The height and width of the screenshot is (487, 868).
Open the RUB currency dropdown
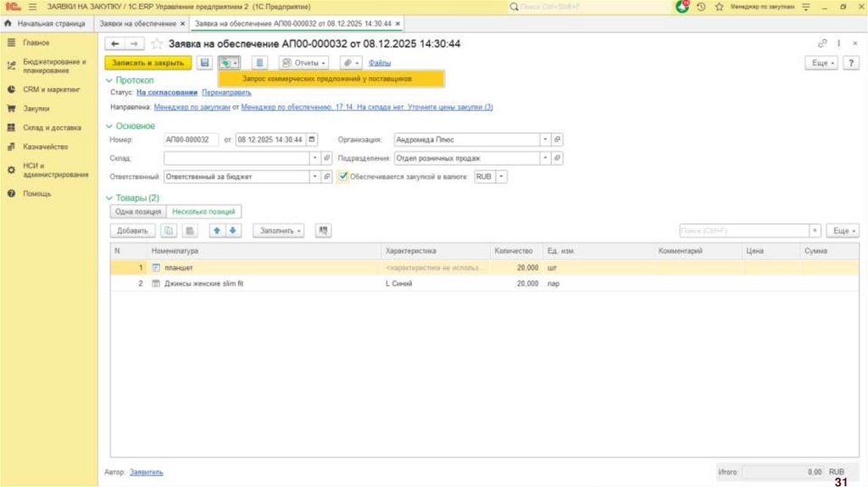502,176
